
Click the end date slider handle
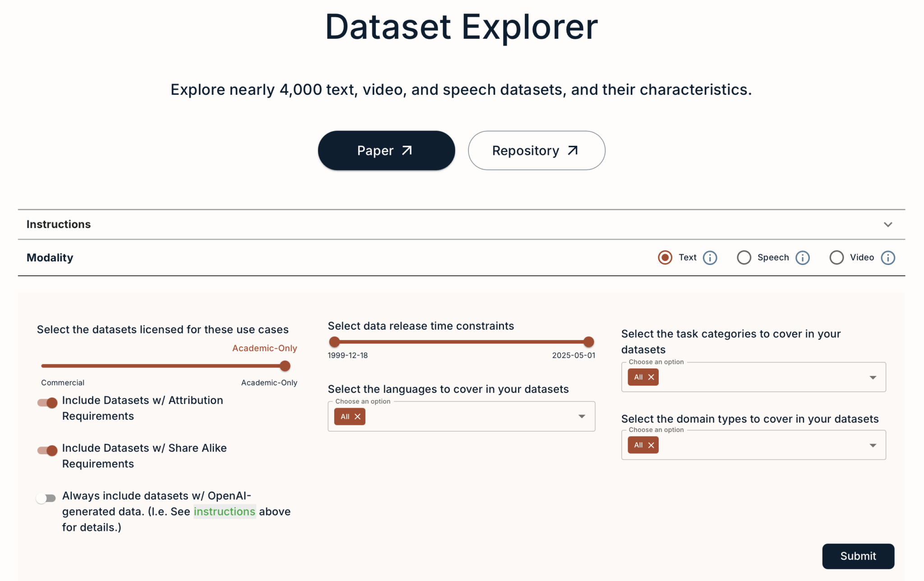coord(588,342)
